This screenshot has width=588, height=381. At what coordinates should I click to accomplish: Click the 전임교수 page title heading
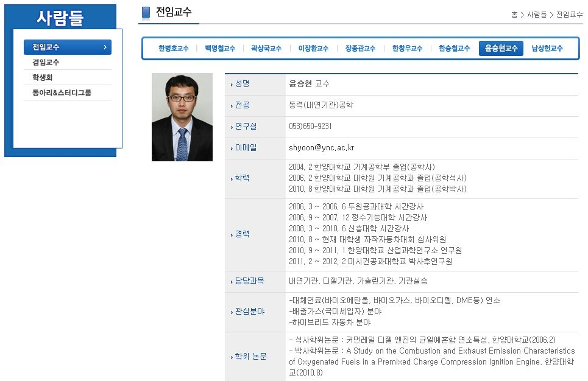(174, 12)
